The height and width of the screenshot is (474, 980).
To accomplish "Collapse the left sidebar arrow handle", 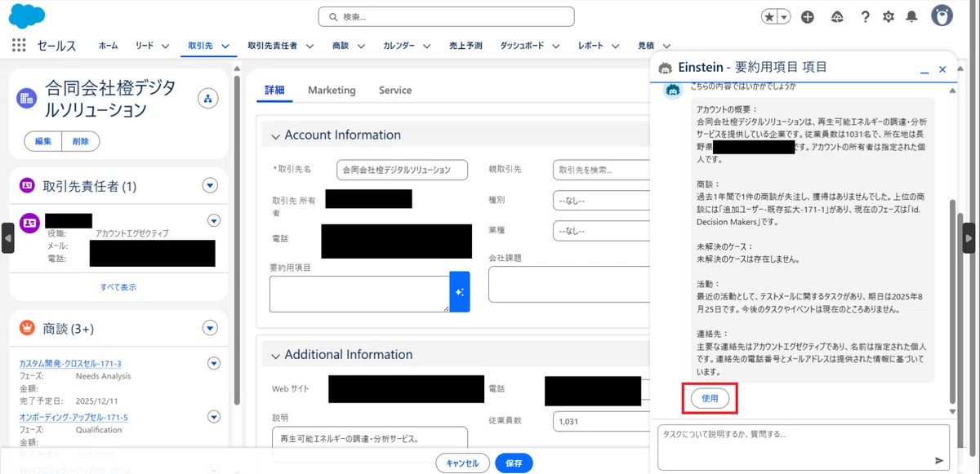I will pyautogui.click(x=7, y=238).
